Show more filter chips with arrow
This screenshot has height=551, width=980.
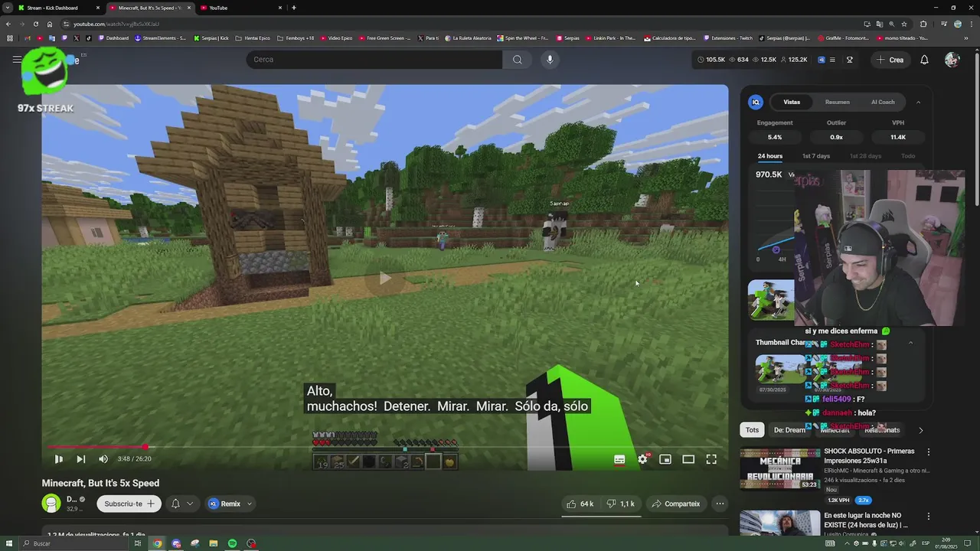[x=920, y=430]
